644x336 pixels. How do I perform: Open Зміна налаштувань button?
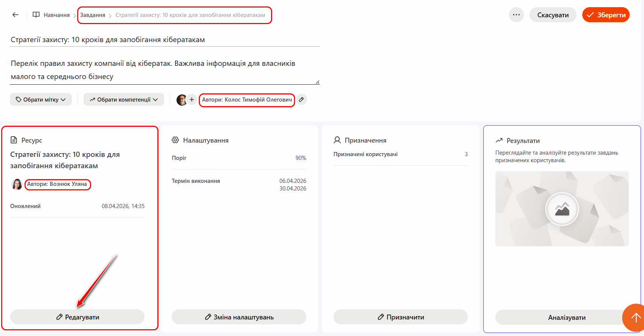pyautogui.click(x=239, y=317)
